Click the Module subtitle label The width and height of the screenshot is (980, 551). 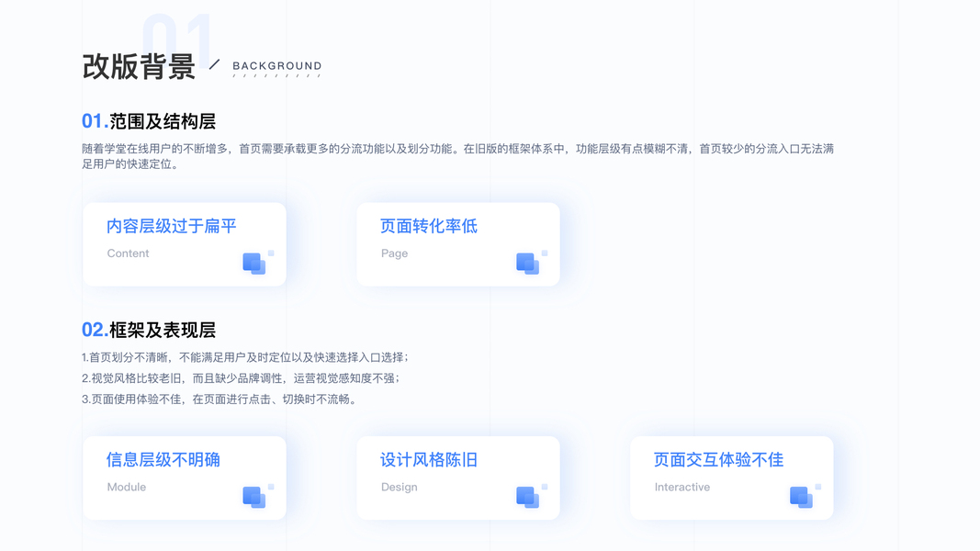pos(126,487)
